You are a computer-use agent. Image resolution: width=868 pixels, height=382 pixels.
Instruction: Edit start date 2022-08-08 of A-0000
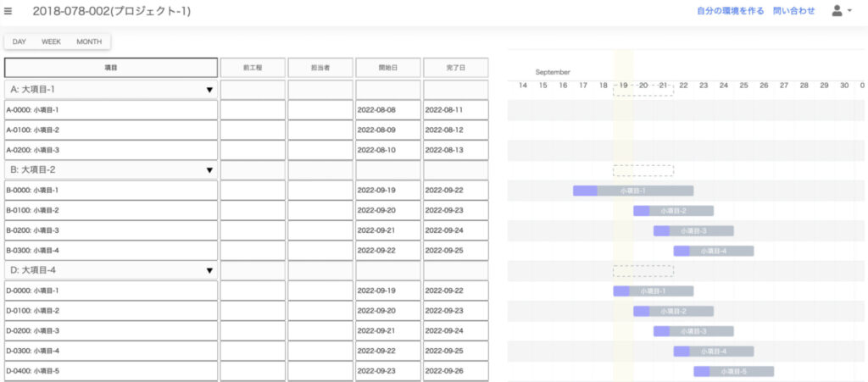388,110
